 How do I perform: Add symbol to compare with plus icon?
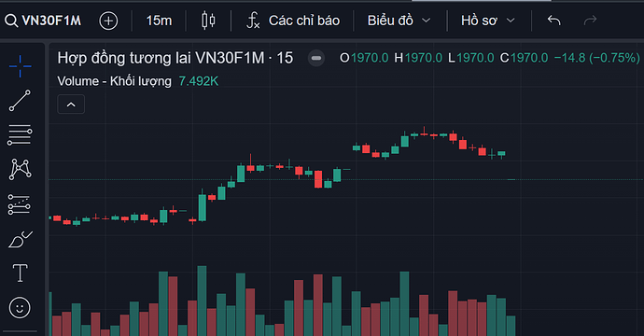click(108, 21)
